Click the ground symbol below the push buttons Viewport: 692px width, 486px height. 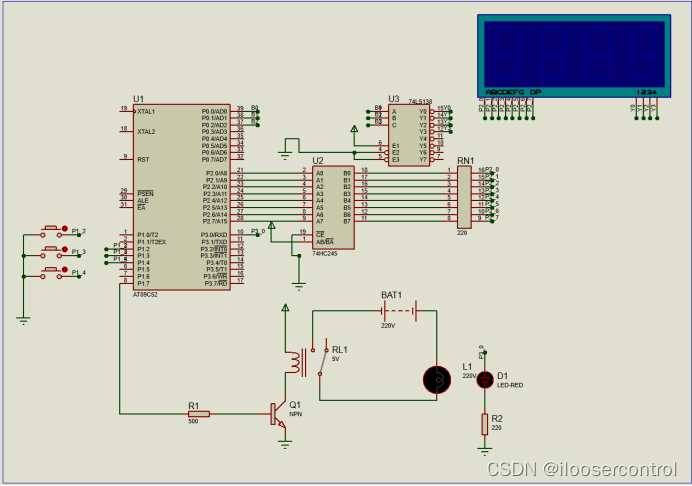(23, 321)
